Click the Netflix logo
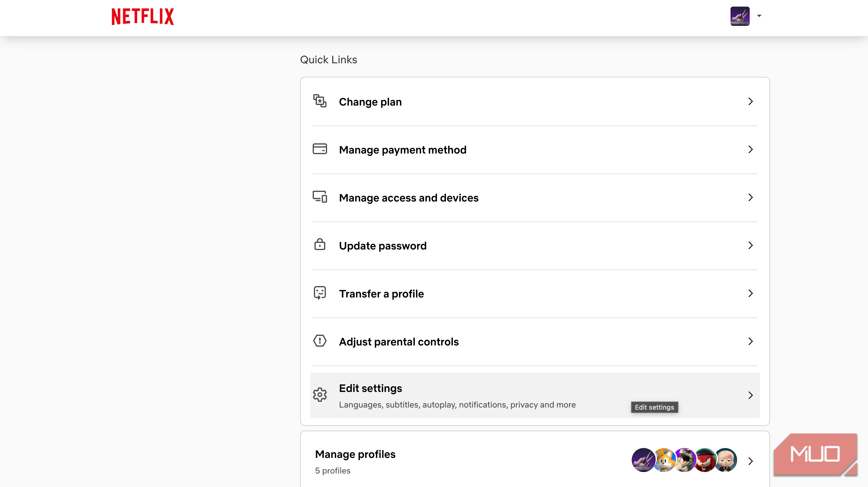The width and height of the screenshot is (868, 487). pos(143,16)
